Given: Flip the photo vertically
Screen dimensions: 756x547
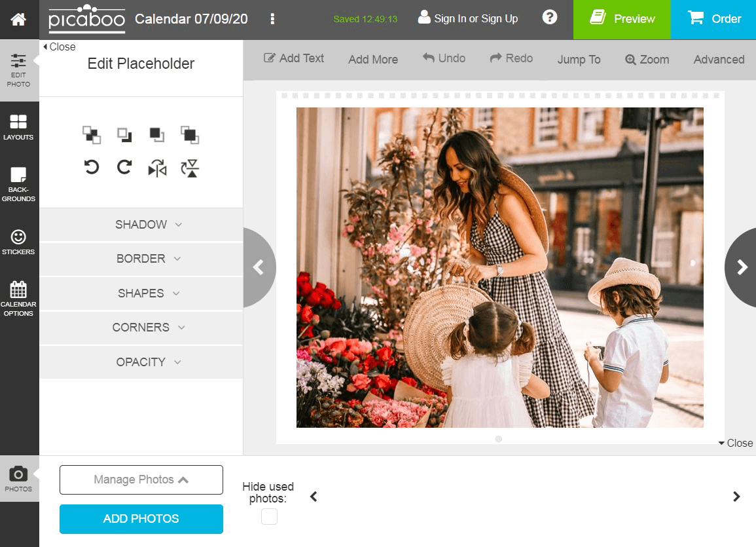Looking at the screenshot, I should click(189, 167).
